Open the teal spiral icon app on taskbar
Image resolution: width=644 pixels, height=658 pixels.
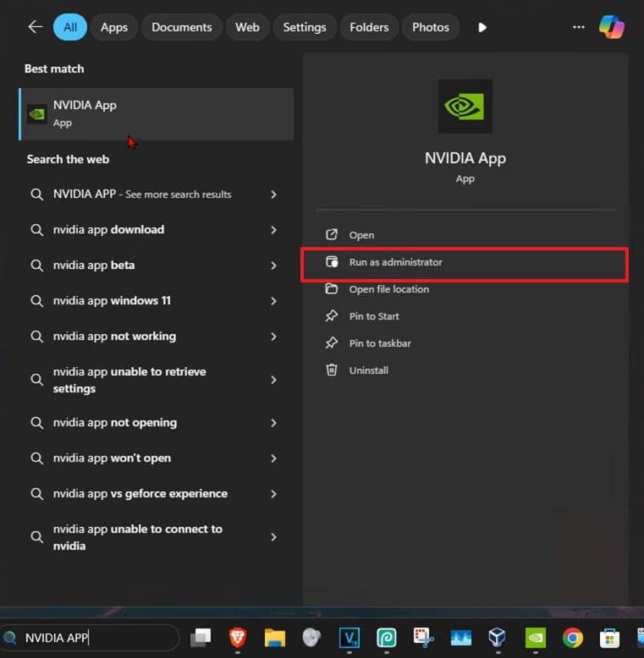tap(386, 638)
